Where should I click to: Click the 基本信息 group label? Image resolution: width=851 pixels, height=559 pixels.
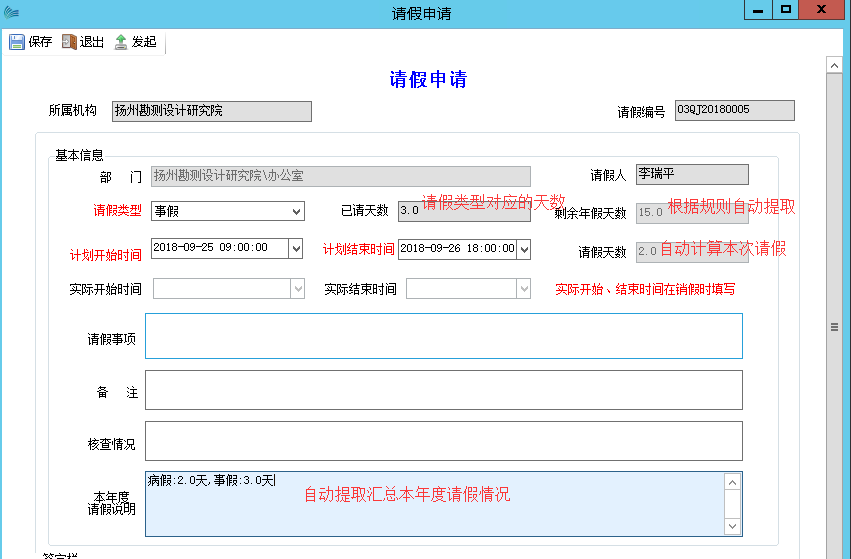(x=79, y=155)
